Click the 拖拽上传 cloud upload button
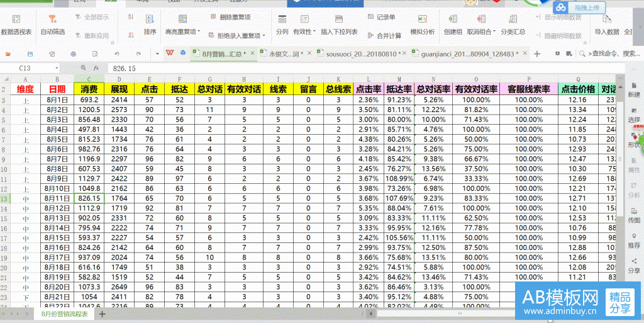The width and height of the screenshot is (644, 323). (579, 8)
